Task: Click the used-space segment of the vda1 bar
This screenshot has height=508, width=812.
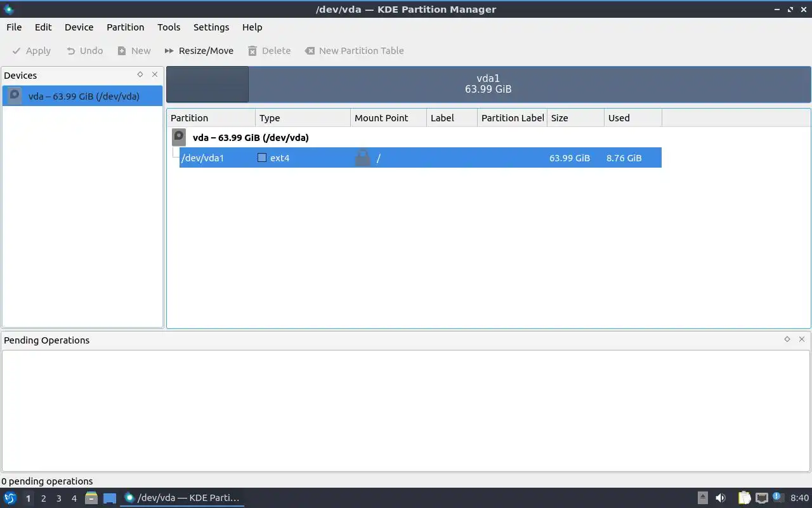Action: [x=207, y=84]
